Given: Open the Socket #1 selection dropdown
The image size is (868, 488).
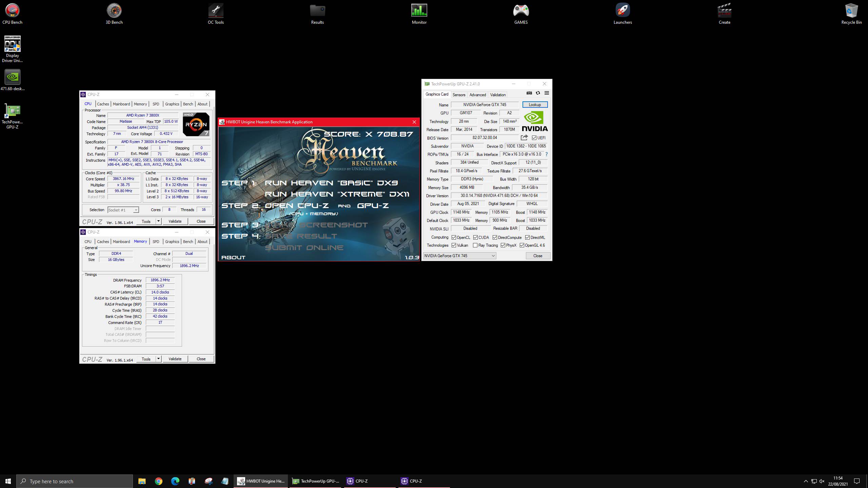Looking at the screenshot, I should (123, 210).
